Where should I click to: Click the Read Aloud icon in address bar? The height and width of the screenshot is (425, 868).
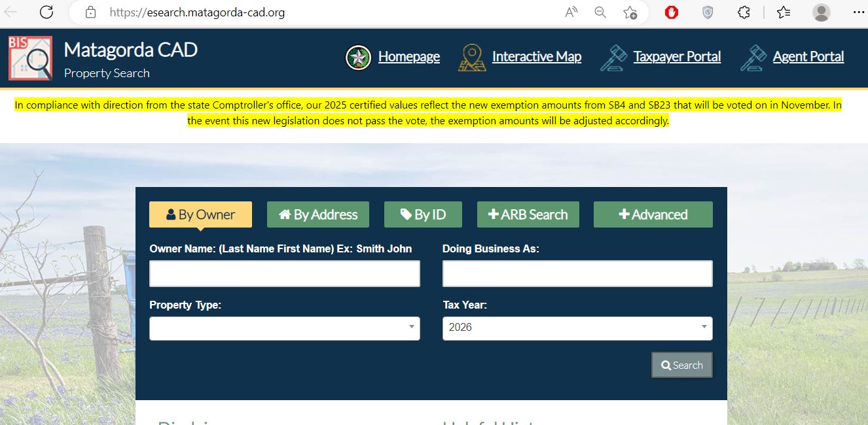pos(571,12)
